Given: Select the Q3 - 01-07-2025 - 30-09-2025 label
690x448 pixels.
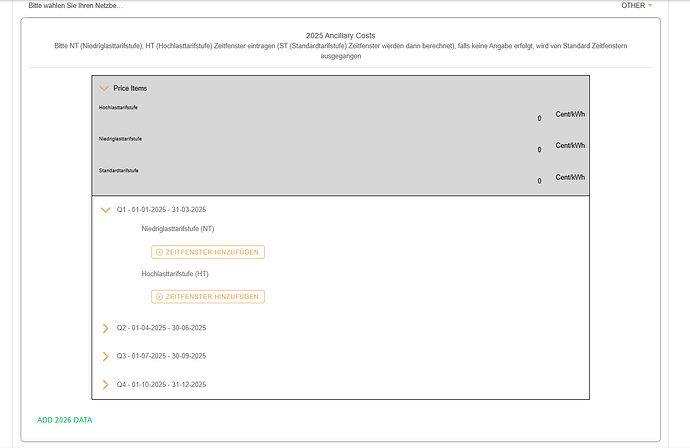Looking at the screenshot, I should pos(161,356).
